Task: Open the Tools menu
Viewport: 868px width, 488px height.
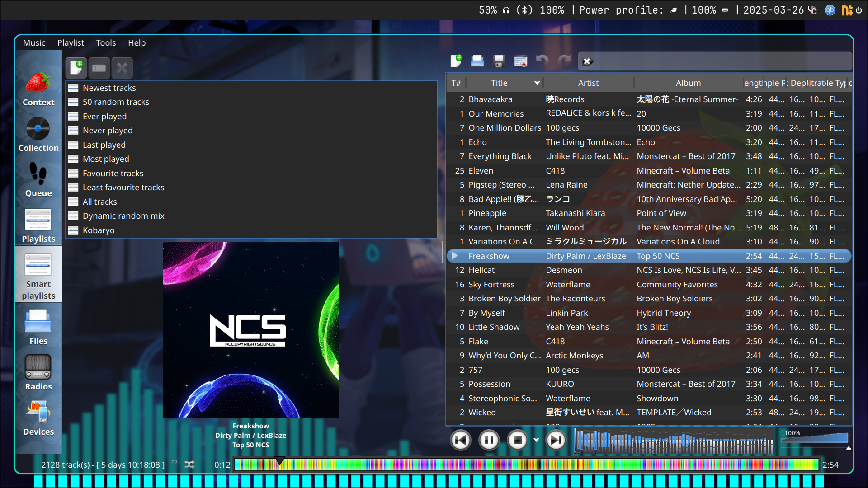Action: [106, 43]
